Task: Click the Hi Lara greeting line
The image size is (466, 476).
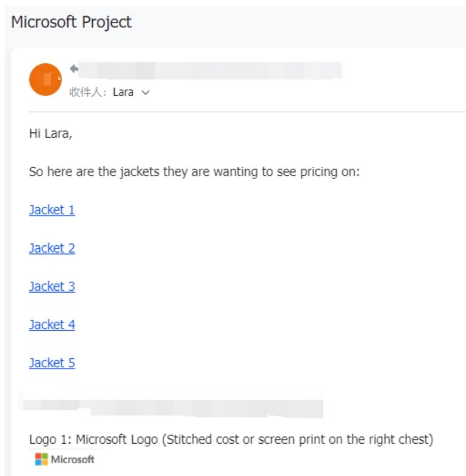Action: coord(50,134)
